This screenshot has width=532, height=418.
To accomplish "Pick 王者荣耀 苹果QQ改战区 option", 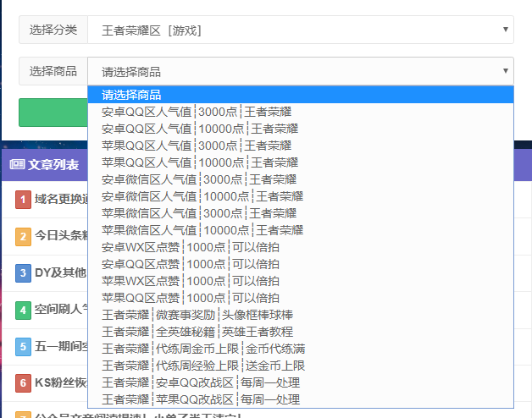I will (201, 399).
